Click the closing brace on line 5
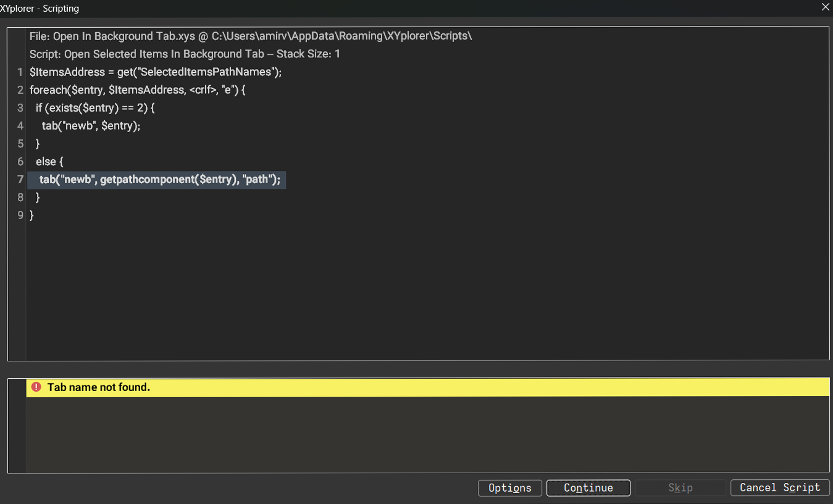833x504 pixels. pyautogui.click(x=38, y=144)
